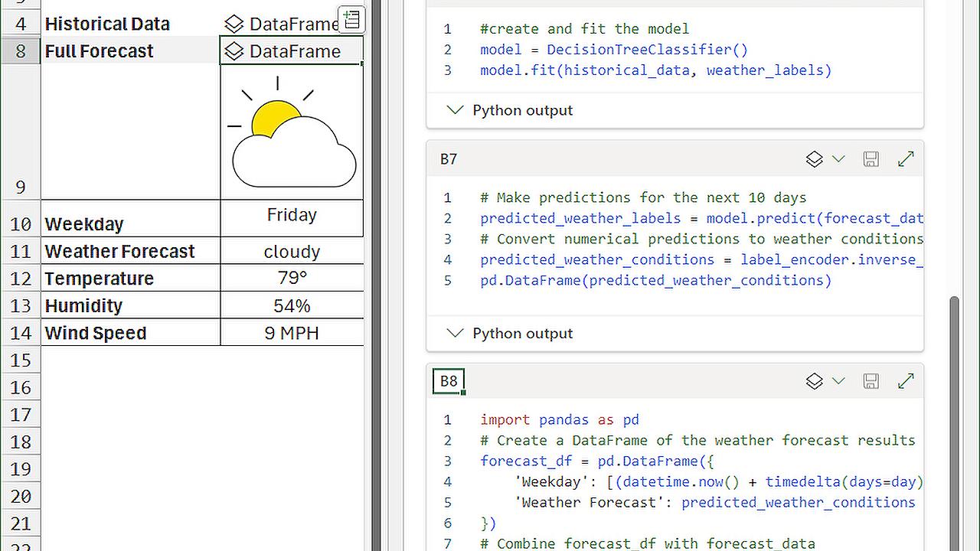Click the DataFrame icon in the Full Forecast cell

[x=234, y=51]
